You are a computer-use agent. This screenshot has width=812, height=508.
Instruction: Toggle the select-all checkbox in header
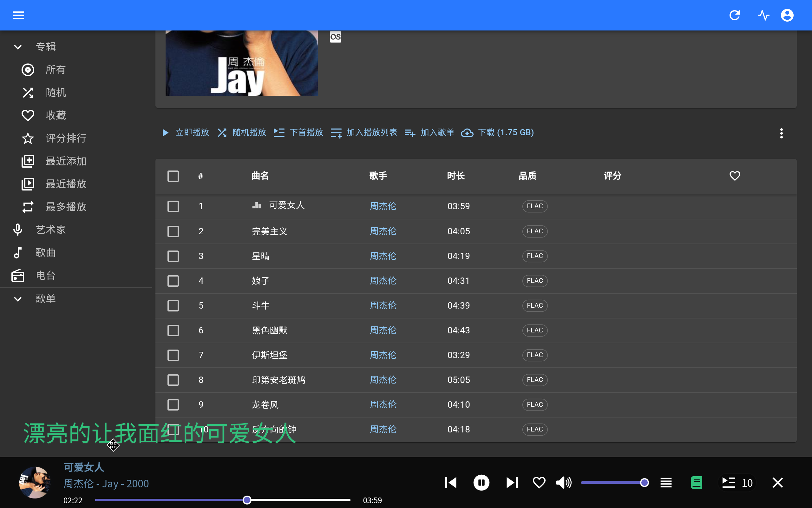173,176
